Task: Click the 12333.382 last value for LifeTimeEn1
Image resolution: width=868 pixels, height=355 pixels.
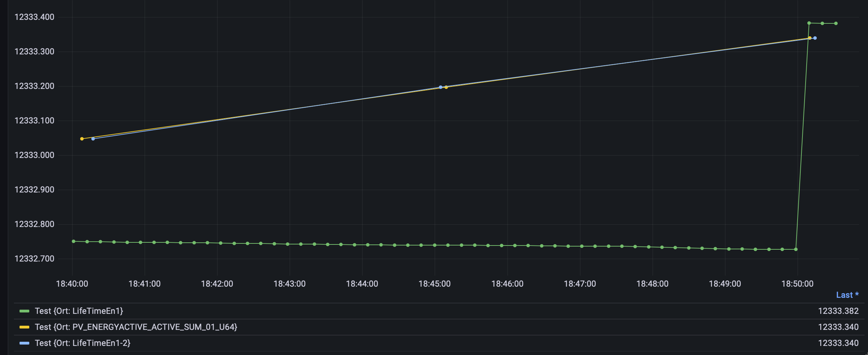Action: (838, 311)
